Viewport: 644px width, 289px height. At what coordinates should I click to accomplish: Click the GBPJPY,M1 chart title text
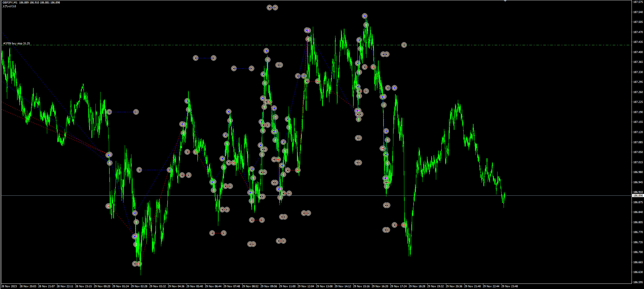click(10, 3)
